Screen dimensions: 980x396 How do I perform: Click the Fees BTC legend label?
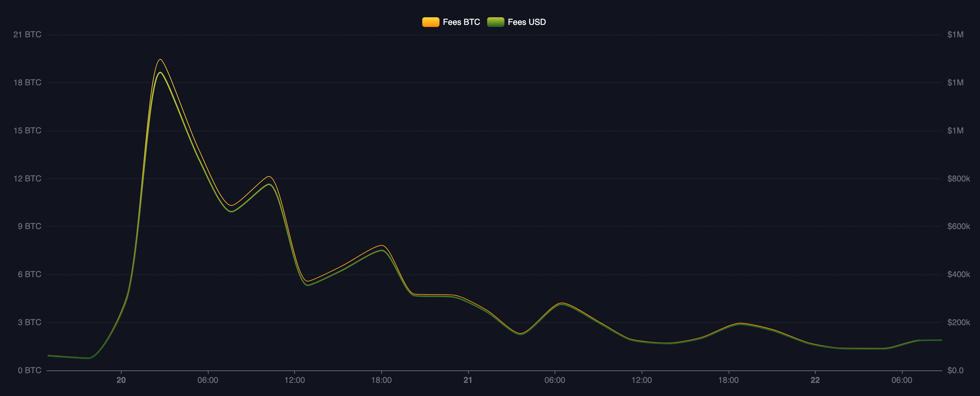tap(461, 22)
